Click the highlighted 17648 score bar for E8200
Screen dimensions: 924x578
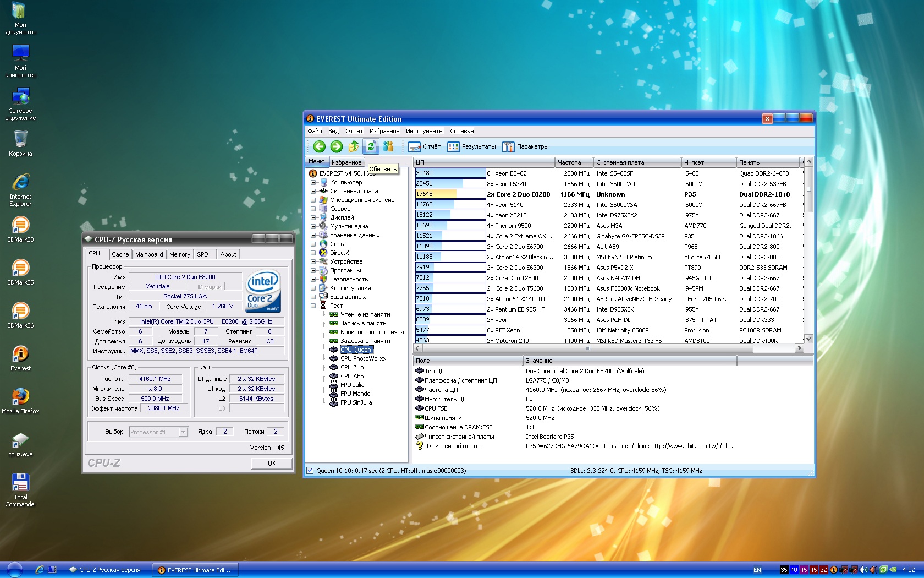[x=450, y=194]
